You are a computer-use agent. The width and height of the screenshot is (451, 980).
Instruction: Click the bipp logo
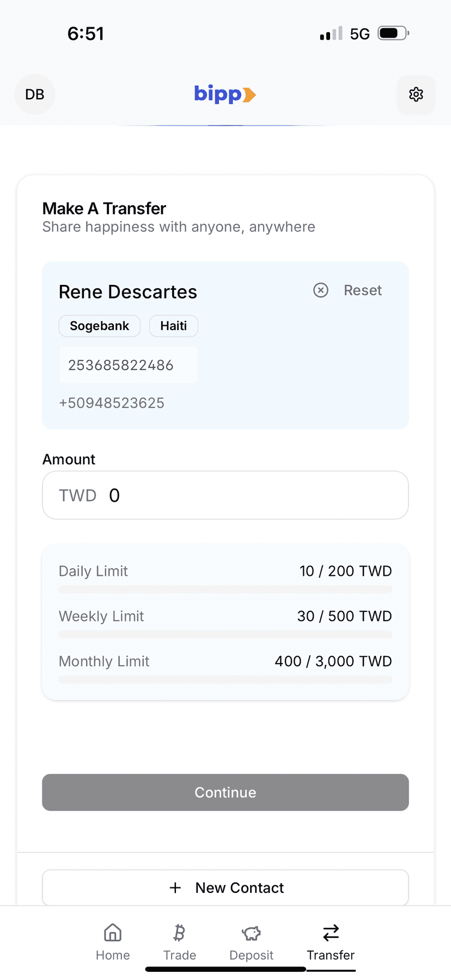(x=225, y=94)
